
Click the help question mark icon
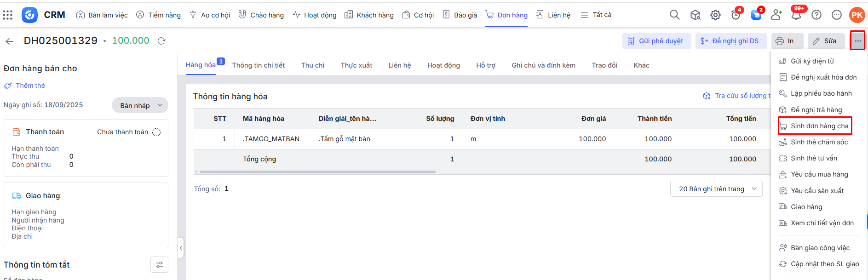[816, 15]
